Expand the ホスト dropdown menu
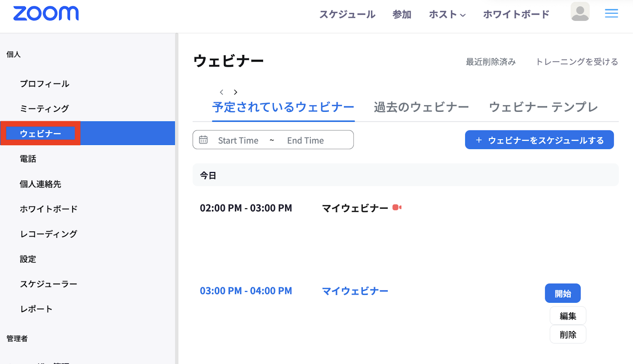 447,15
